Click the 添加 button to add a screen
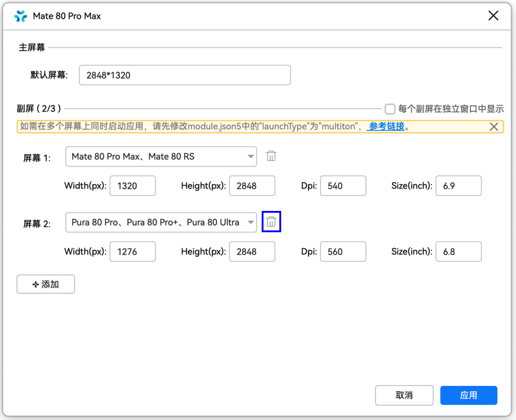This screenshot has height=420, width=516. pyautogui.click(x=46, y=284)
